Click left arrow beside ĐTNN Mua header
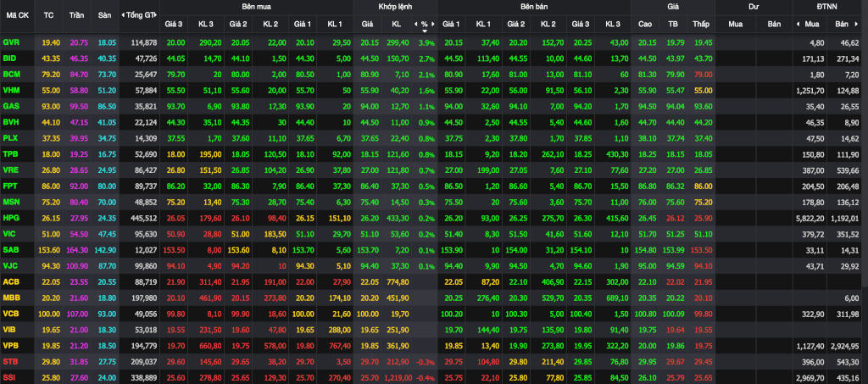This screenshot has width=868, height=384. [798, 25]
